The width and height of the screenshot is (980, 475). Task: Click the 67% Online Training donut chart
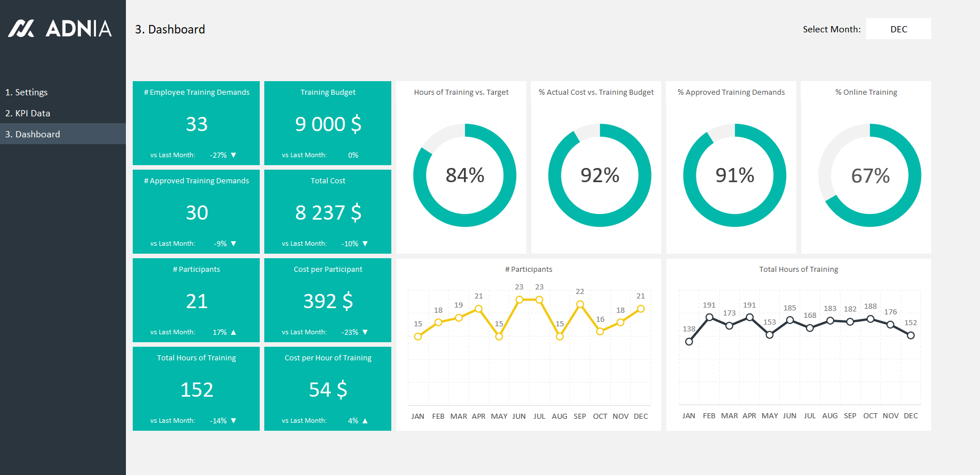pyautogui.click(x=869, y=175)
